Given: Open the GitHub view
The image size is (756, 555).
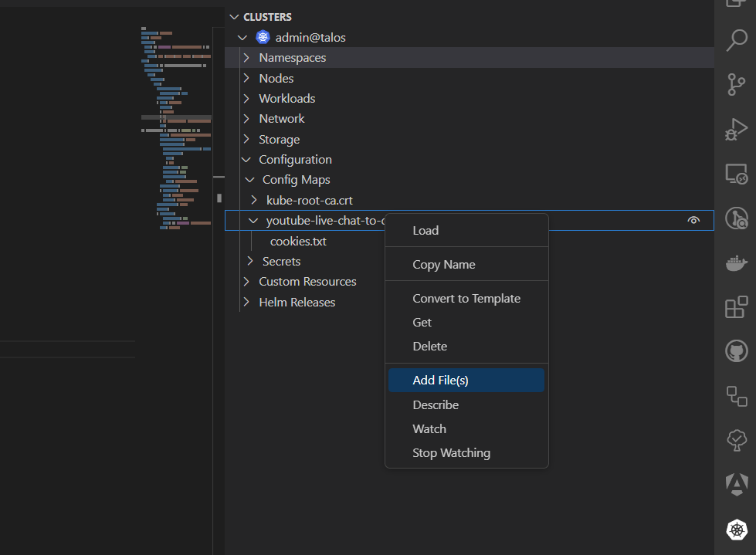Looking at the screenshot, I should 736,351.
